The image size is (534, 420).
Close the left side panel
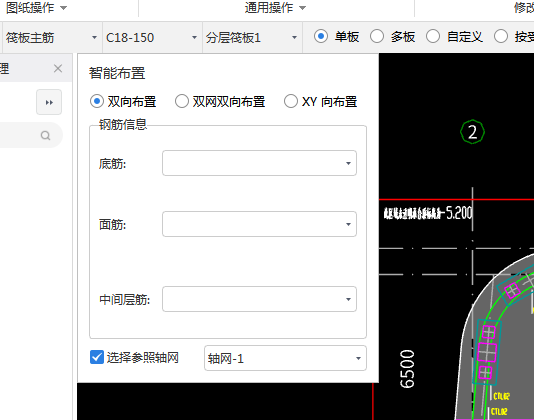click(x=58, y=68)
